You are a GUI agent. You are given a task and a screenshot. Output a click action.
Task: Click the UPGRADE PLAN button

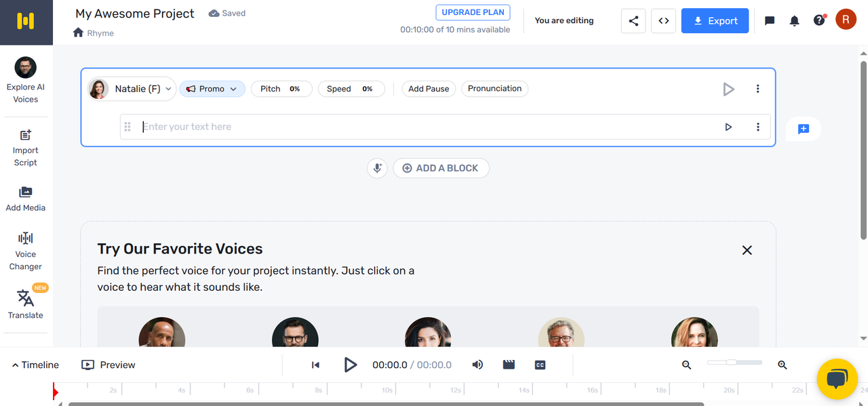coord(473,13)
